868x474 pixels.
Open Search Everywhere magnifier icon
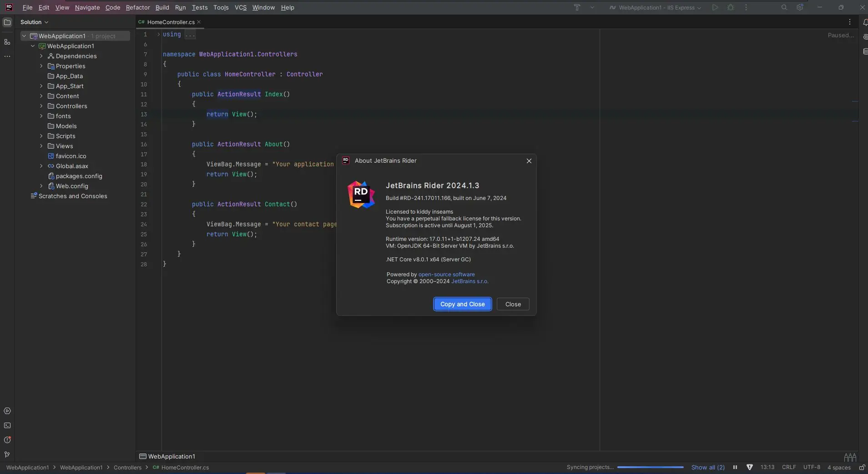point(784,7)
